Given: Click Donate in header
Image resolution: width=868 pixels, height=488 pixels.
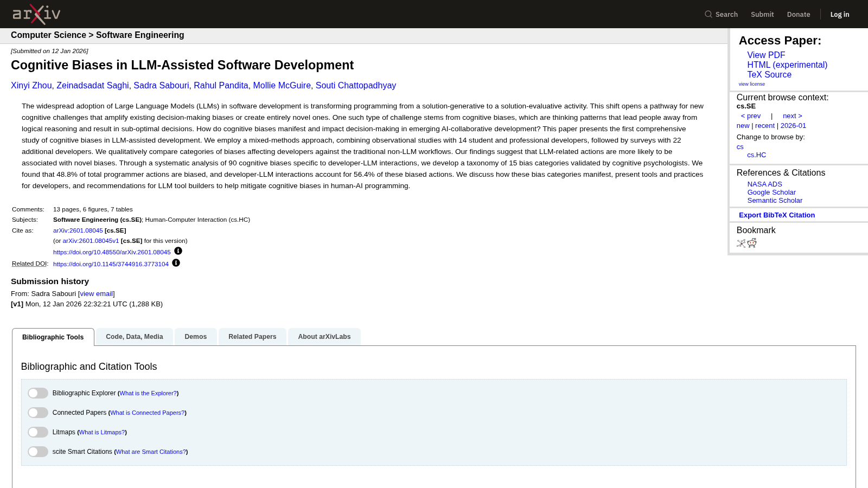Looking at the screenshot, I should click(799, 15).
